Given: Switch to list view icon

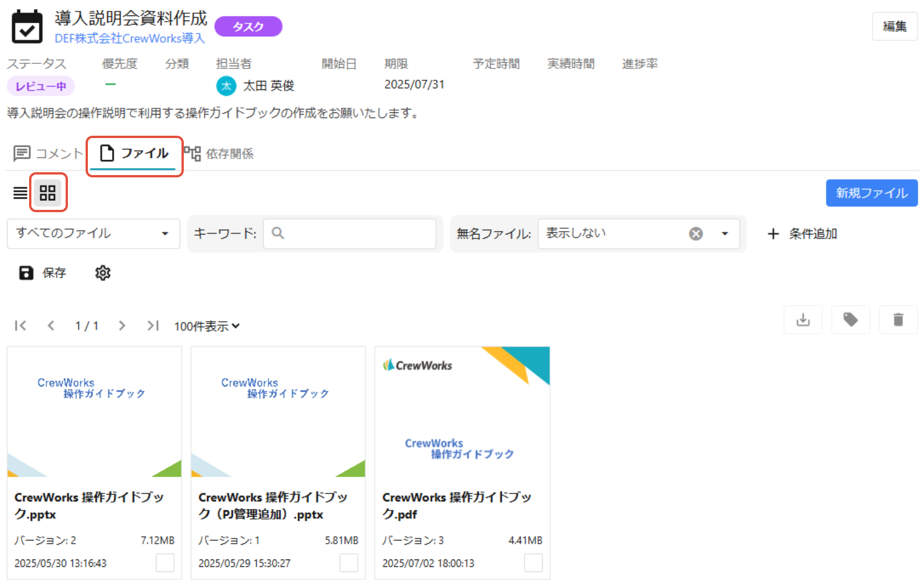Looking at the screenshot, I should point(20,193).
